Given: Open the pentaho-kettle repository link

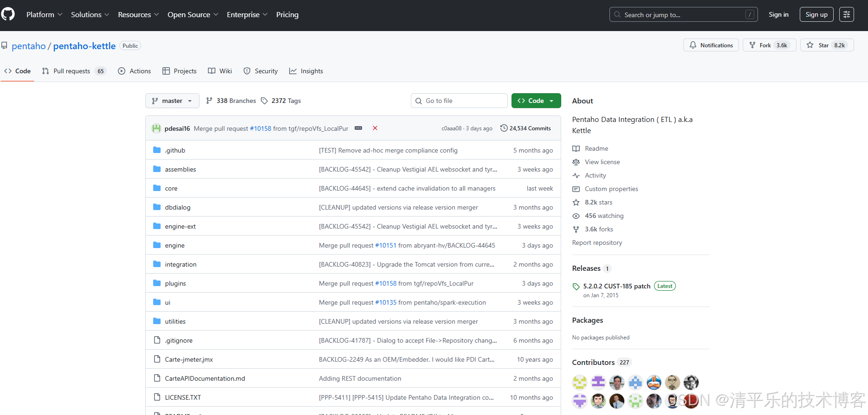Looking at the screenshot, I should coord(84,46).
